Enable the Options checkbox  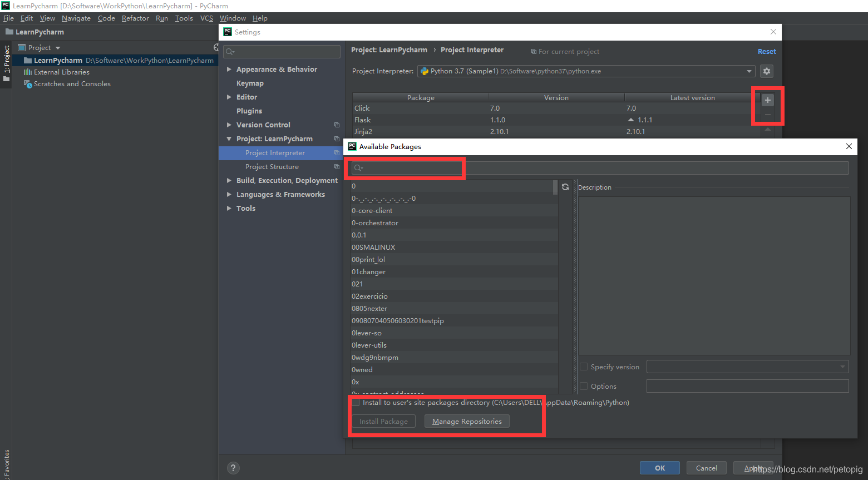[x=584, y=387]
